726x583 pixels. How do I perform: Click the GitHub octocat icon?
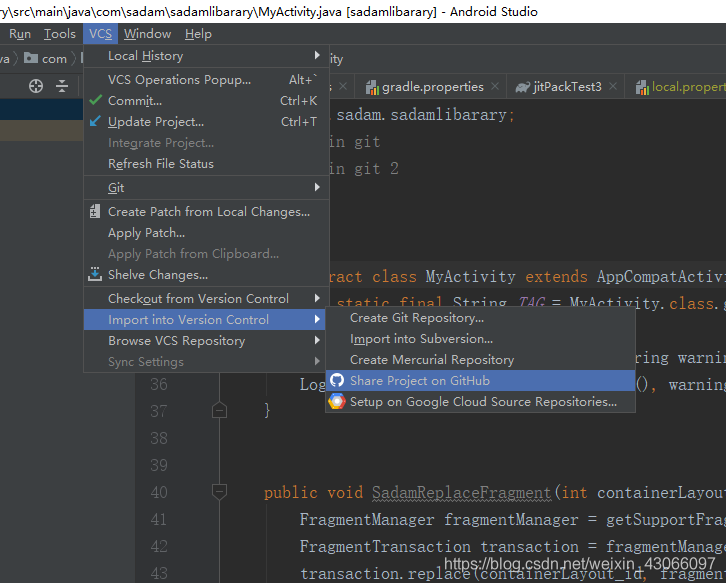pyautogui.click(x=337, y=381)
